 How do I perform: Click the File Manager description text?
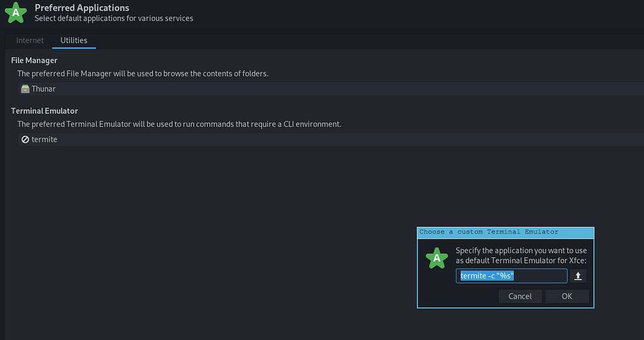[x=143, y=74]
